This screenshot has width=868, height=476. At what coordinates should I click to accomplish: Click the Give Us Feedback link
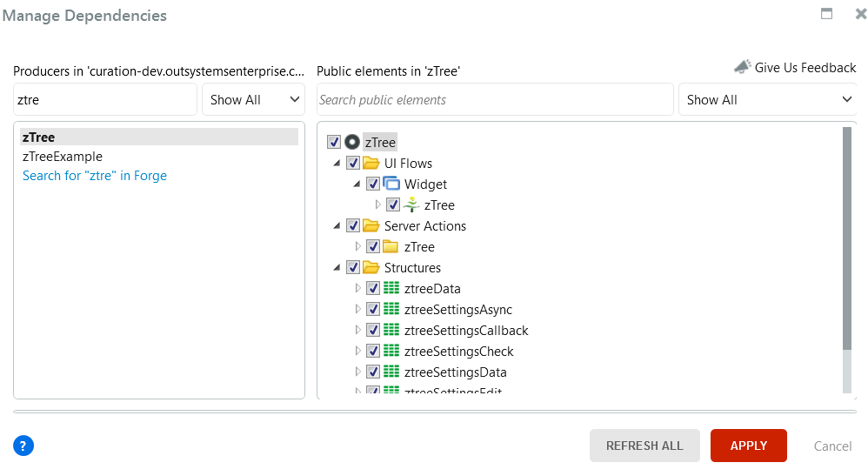805,68
